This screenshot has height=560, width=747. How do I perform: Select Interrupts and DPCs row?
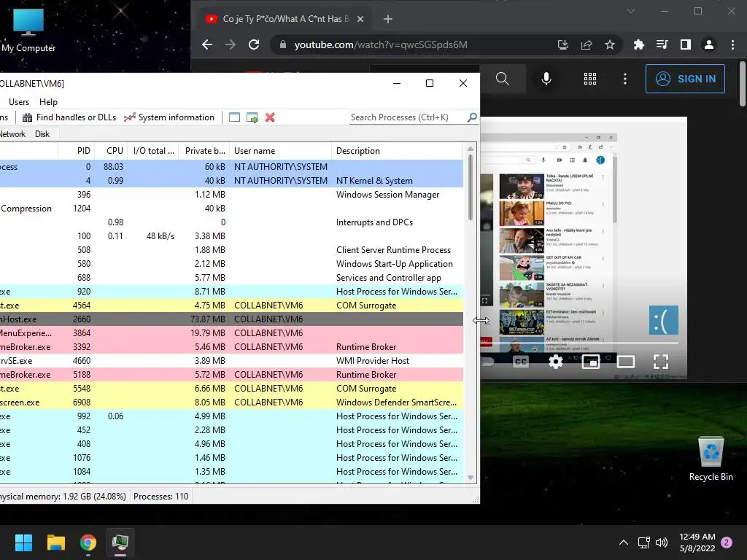[x=231, y=222]
